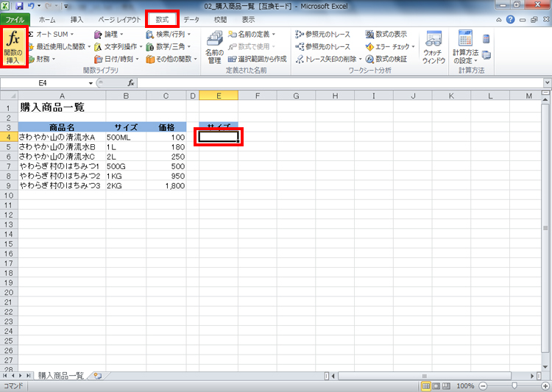Screen dimensions: 552x392
Task: Click Create from Selection (選択範囲から作成)
Action: [x=258, y=59]
